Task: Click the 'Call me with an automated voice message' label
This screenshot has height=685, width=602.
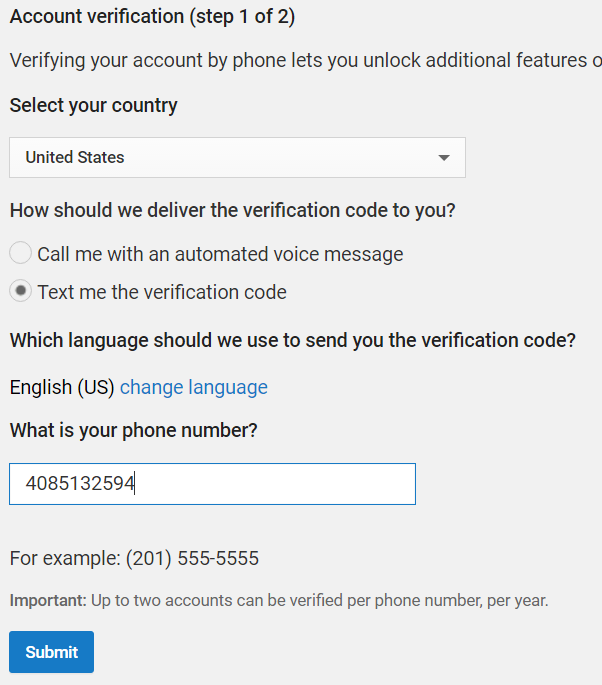Action: pos(220,254)
